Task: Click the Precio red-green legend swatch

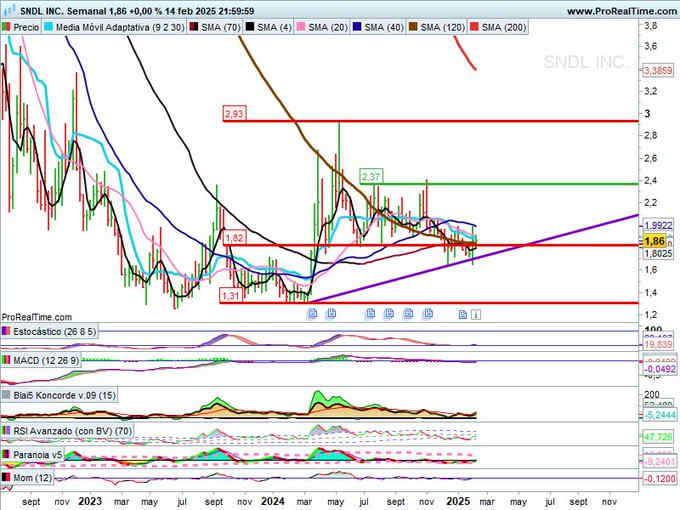Action: pos(6,27)
